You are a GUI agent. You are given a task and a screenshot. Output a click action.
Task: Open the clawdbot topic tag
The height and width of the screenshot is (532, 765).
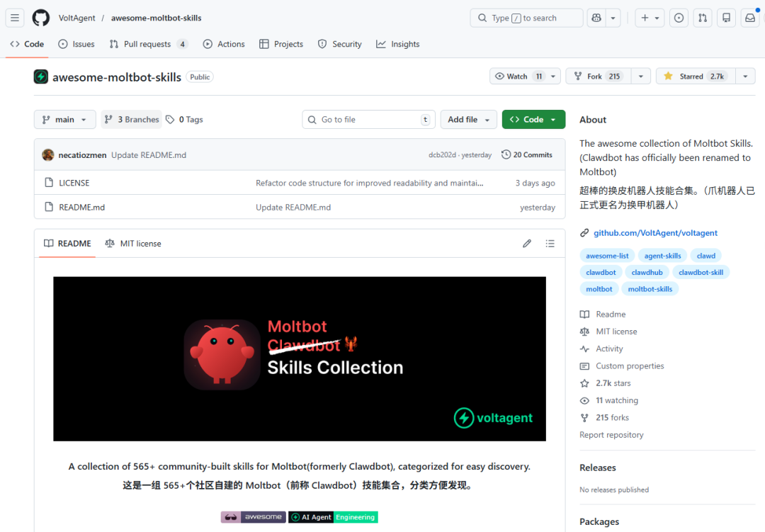coord(601,272)
